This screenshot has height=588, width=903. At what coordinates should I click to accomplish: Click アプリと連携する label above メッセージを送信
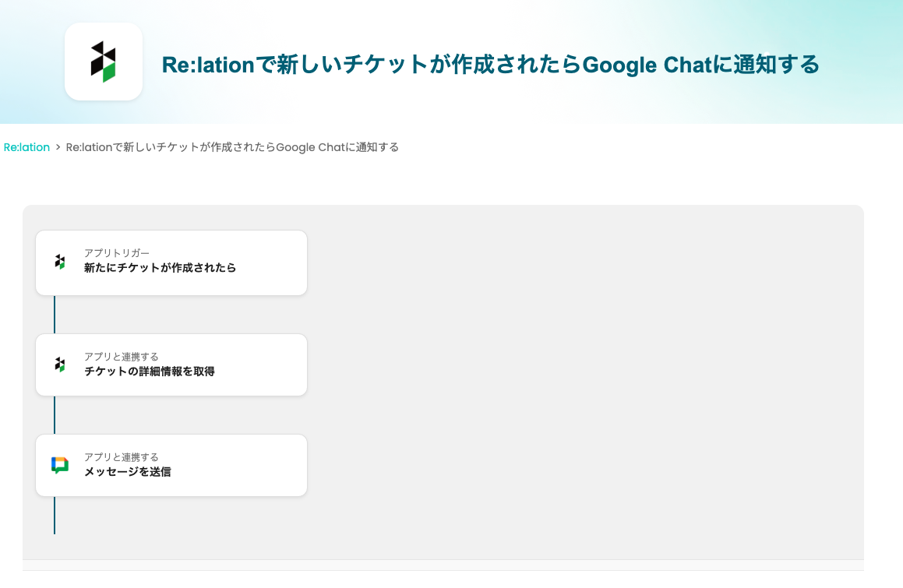coord(122,457)
